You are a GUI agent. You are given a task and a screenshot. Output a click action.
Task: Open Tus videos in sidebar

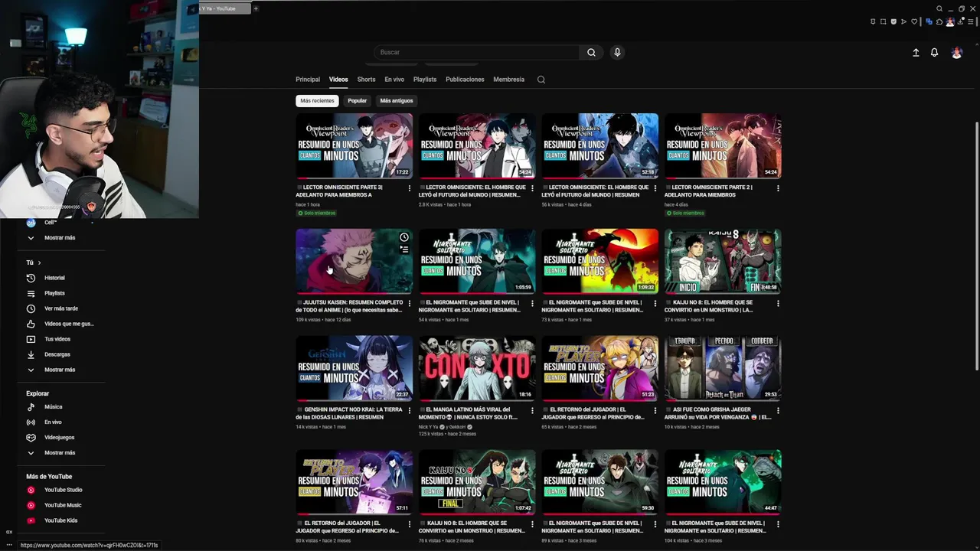coord(57,339)
